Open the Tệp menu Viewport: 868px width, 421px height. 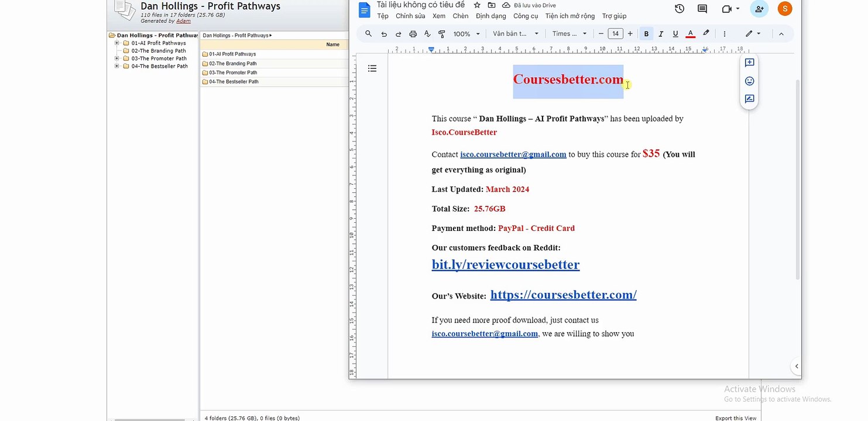(383, 16)
